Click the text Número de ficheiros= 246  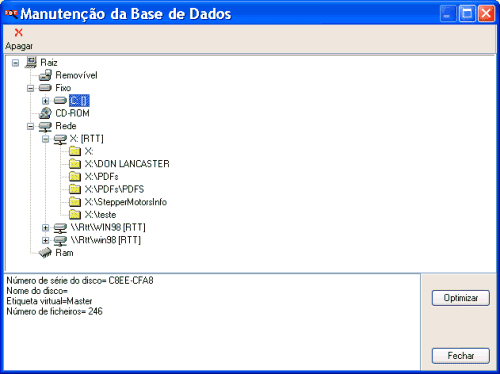pyautogui.click(x=54, y=311)
